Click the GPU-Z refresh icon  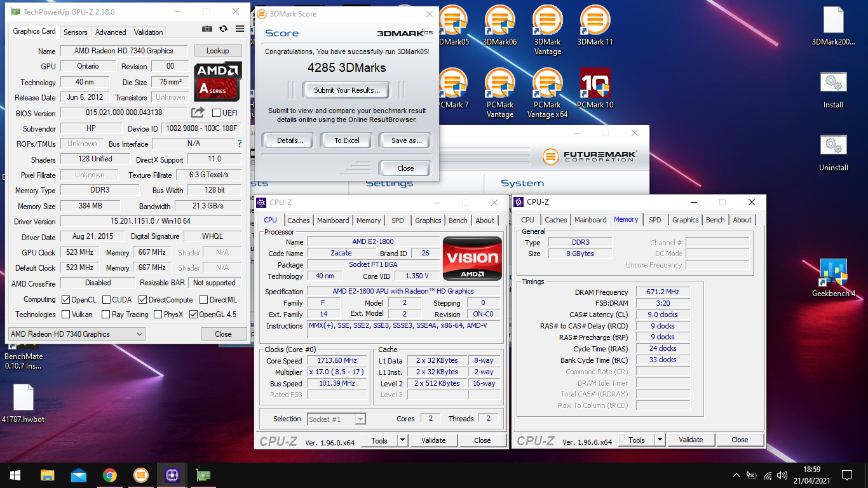tap(223, 29)
